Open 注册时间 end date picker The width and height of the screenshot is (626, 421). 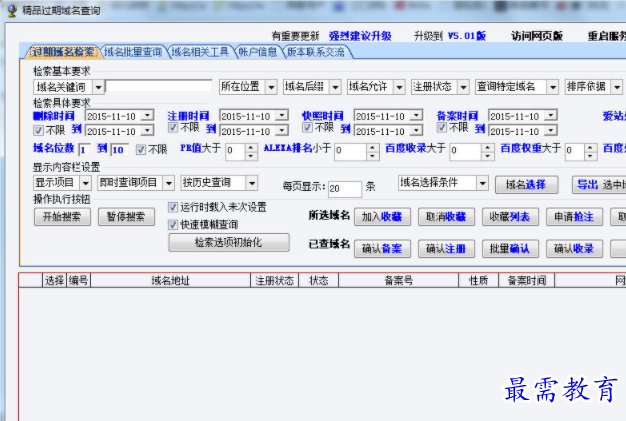click(x=282, y=130)
